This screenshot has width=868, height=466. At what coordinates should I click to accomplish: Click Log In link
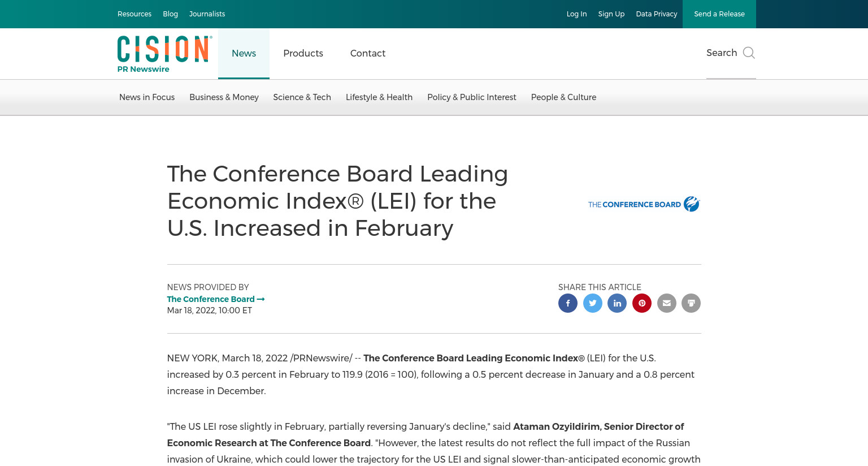click(x=576, y=14)
